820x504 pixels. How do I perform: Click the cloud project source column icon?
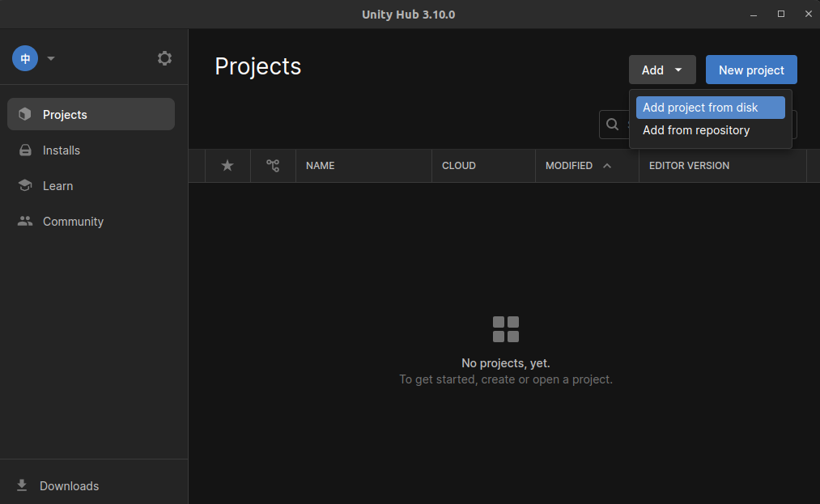pyautogui.click(x=273, y=165)
